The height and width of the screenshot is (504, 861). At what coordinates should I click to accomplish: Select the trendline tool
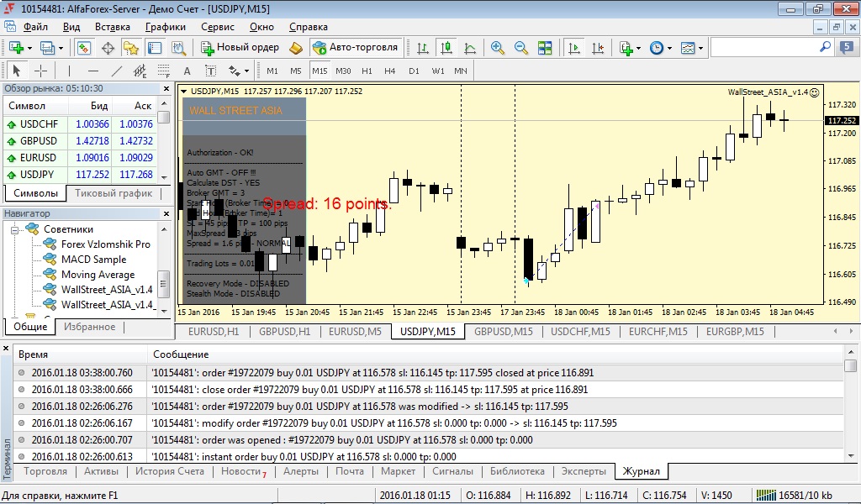click(117, 71)
